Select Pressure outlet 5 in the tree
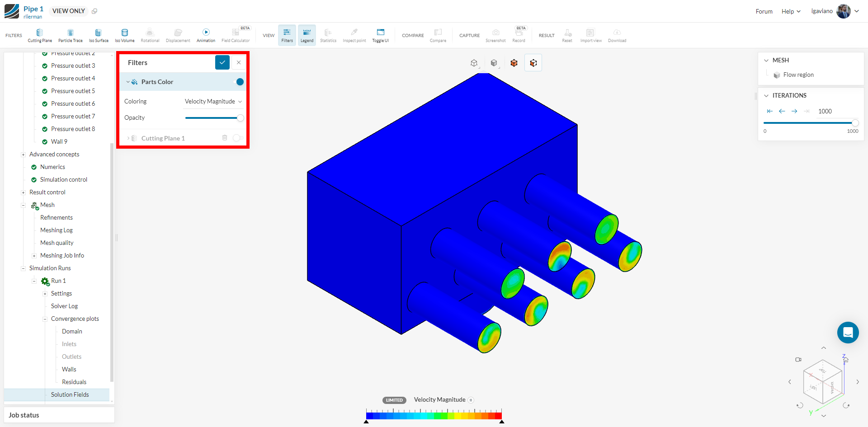The width and height of the screenshot is (868, 427). tap(73, 91)
